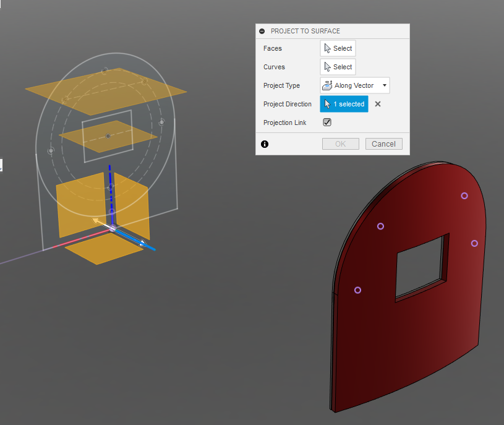
Task: Click the Cancel button
Action: [383, 144]
